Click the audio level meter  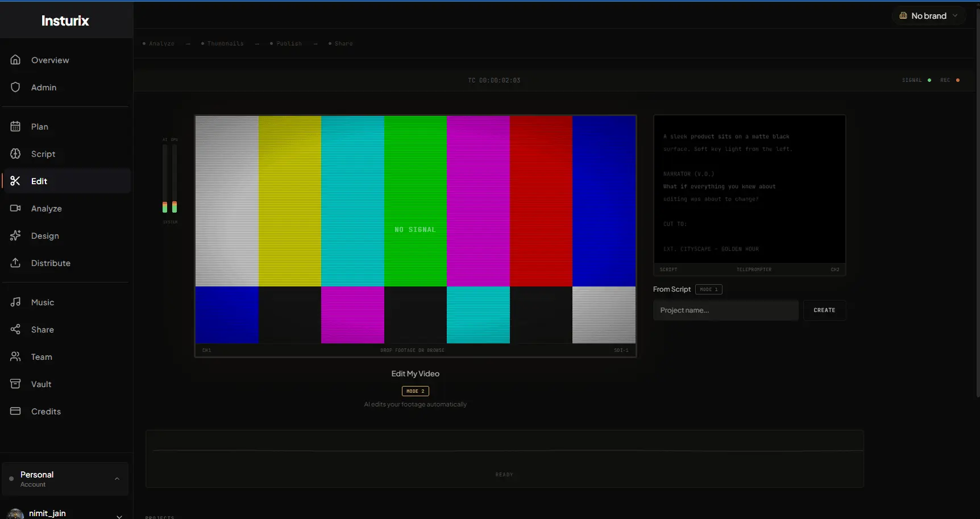pos(169,178)
